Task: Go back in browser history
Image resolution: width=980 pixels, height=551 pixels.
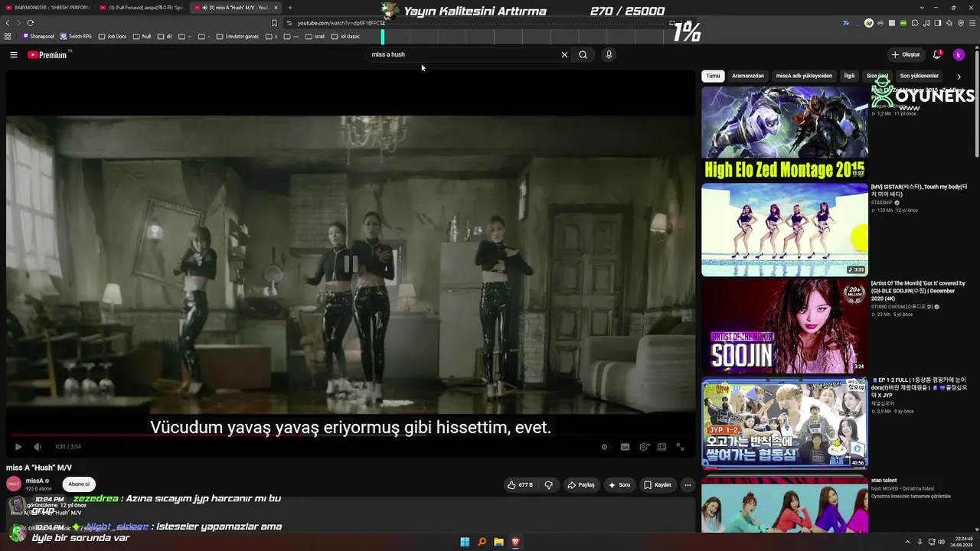Action: point(8,23)
